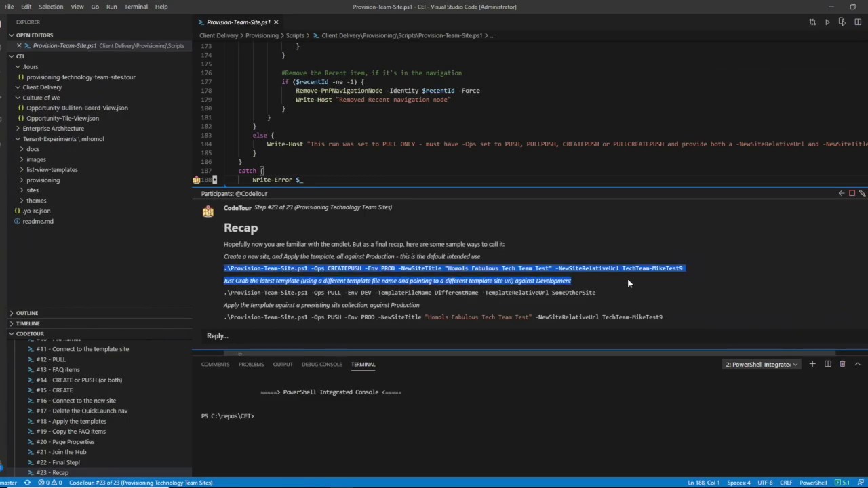The image size is (868, 488).
Task: Click the Reply... comment input field
Action: tap(529, 335)
